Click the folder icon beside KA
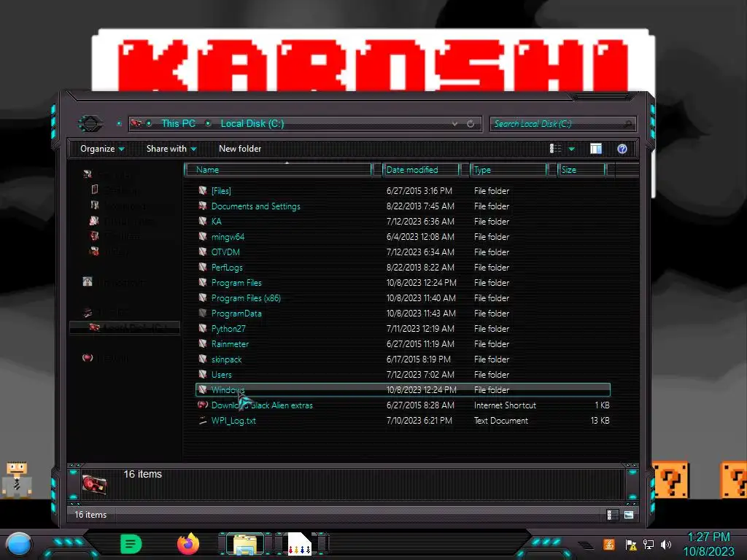 [x=203, y=222]
